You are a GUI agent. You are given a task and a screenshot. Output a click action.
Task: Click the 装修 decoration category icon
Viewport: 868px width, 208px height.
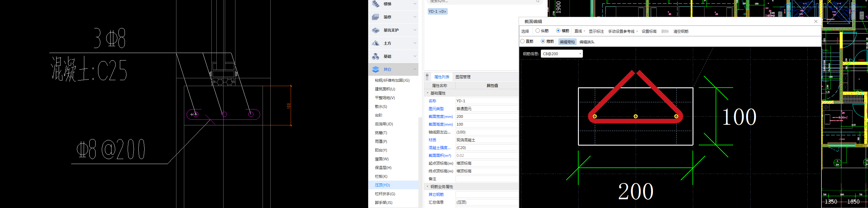[x=376, y=17]
